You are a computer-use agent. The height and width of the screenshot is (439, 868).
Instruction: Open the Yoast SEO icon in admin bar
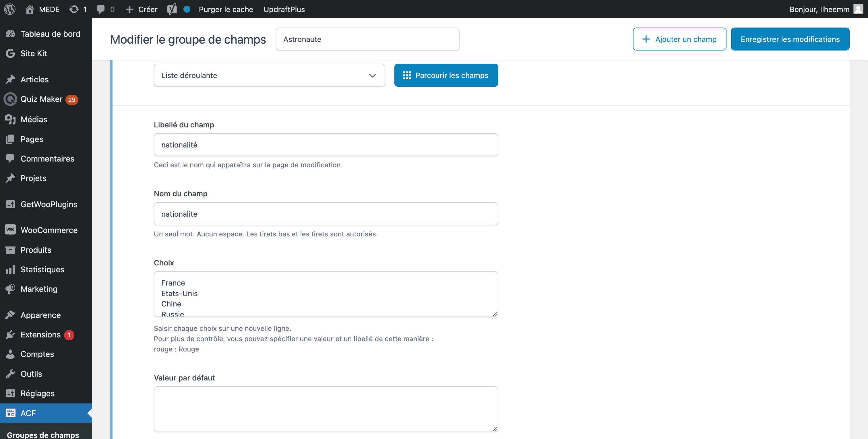click(x=172, y=9)
